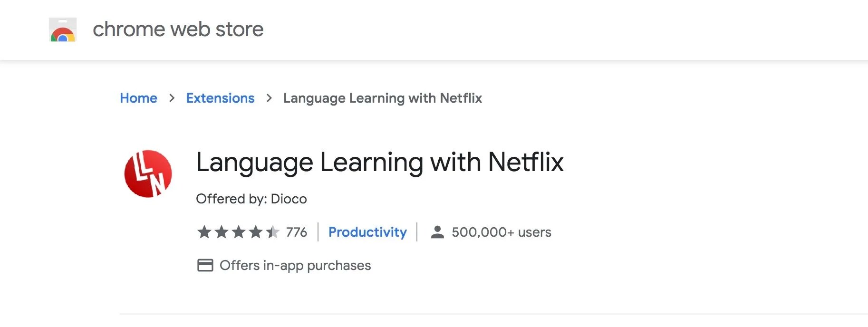Click the '500,000+ users' text

[502, 232]
